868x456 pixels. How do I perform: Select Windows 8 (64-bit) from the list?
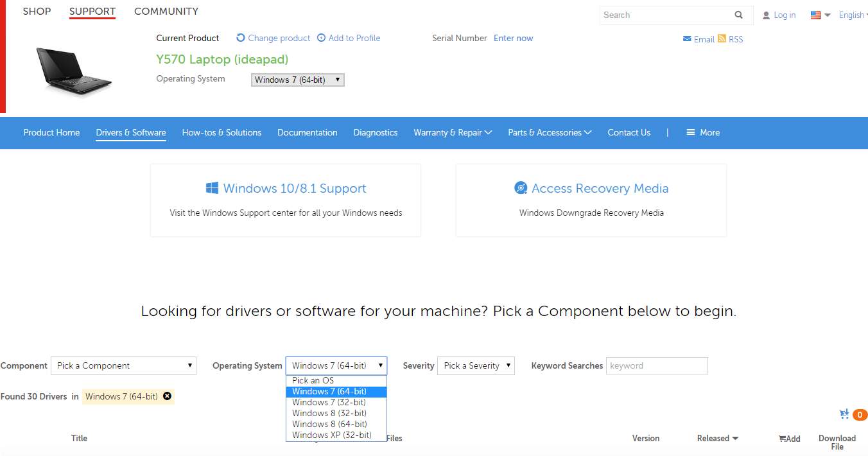coord(329,424)
